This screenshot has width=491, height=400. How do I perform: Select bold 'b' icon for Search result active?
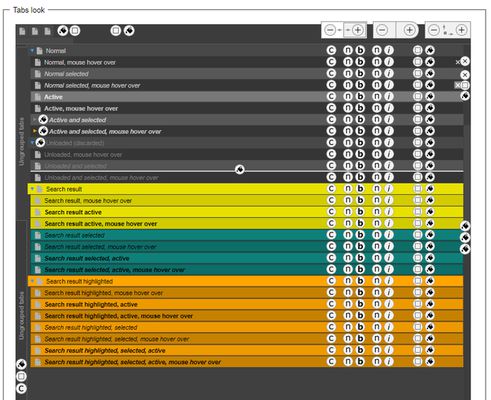click(360, 212)
